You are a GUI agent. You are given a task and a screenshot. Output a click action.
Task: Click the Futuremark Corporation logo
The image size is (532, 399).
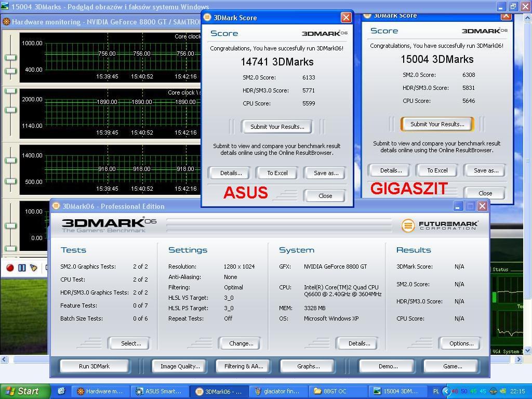click(440, 225)
